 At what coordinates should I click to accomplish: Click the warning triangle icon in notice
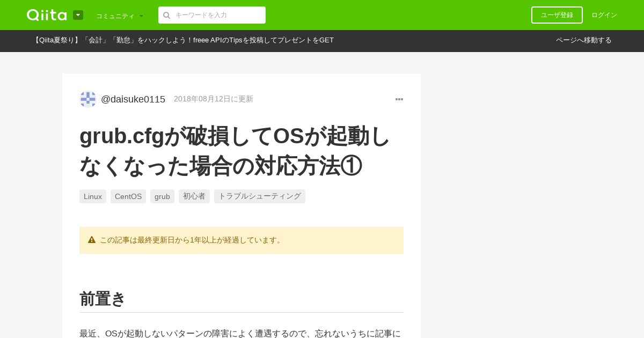[92, 240]
